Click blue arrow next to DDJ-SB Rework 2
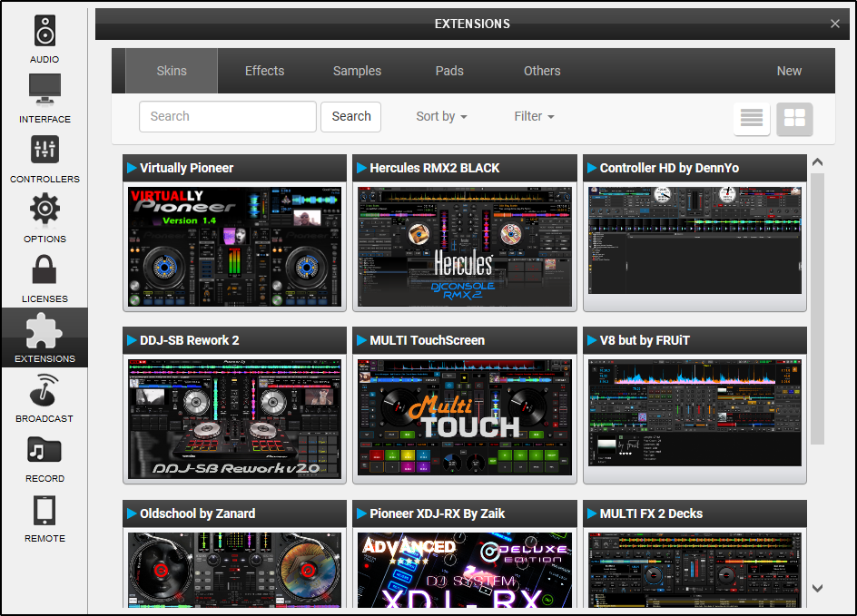Viewport: 857px width, 616px height. 132,340
